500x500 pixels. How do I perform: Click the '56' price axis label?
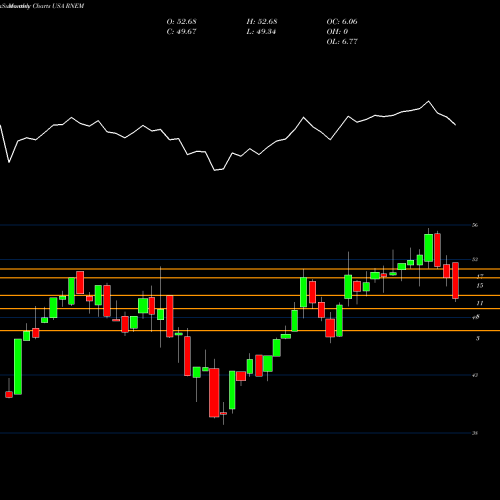tap(475, 225)
